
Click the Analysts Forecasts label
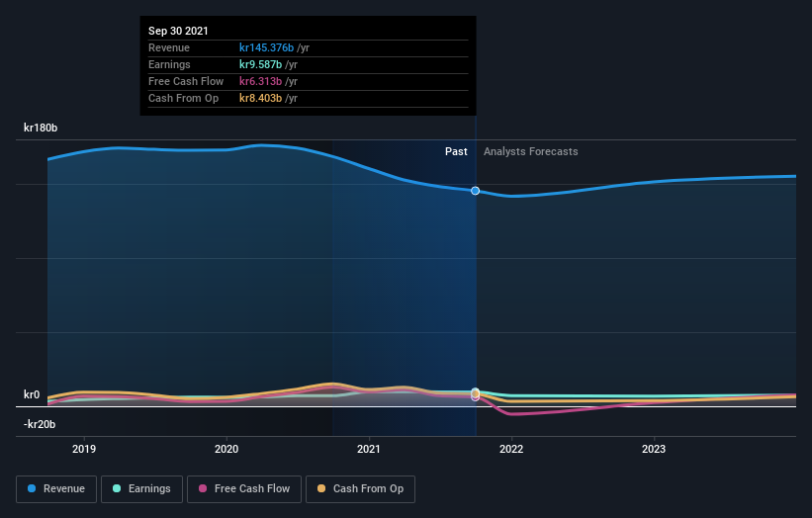[x=531, y=151]
